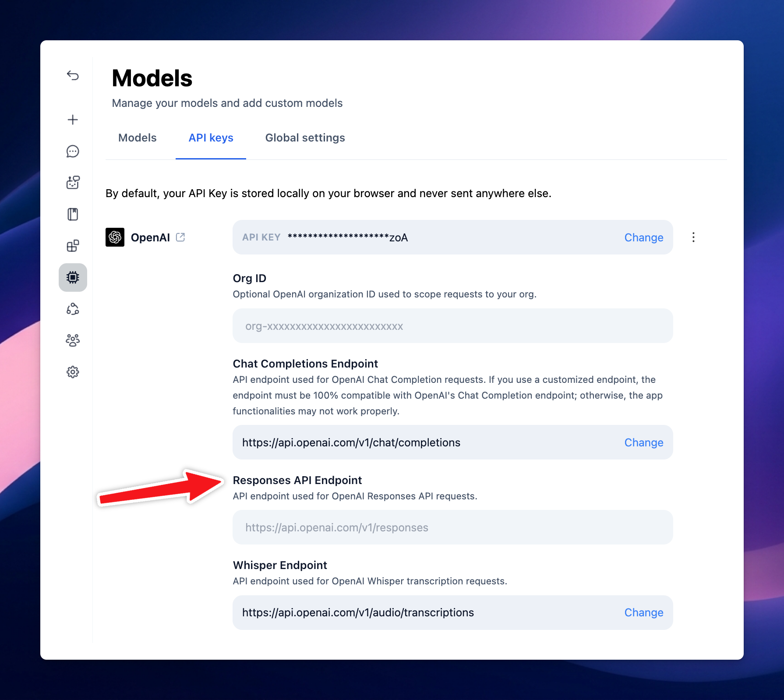Open the chat bubble icon in sidebar
Viewport: 784px width, 700px height.
click(73, 151)
